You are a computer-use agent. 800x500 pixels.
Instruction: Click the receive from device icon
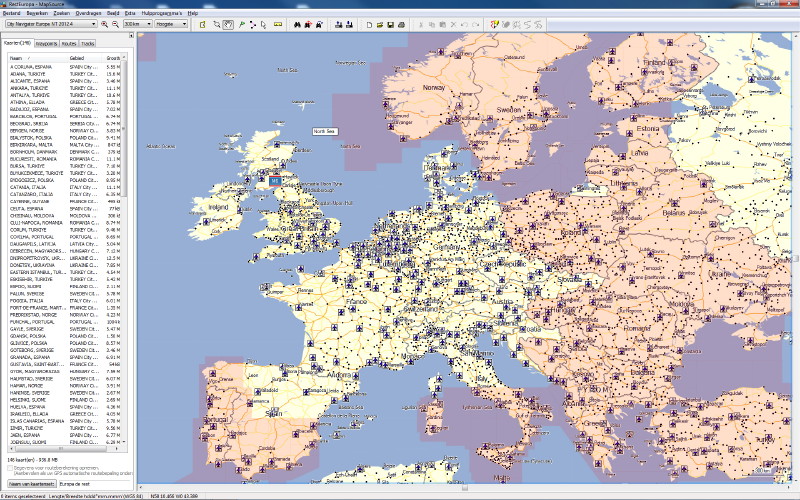349,24
